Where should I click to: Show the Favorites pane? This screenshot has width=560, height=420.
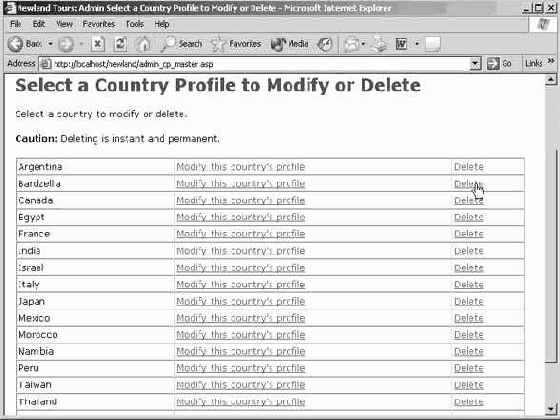[236, 44]
